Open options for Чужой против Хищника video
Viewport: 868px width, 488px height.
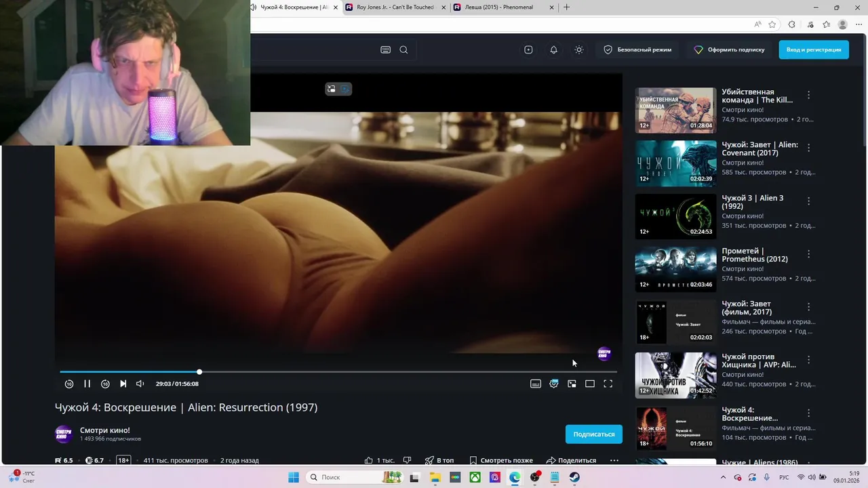click(808, 359)
